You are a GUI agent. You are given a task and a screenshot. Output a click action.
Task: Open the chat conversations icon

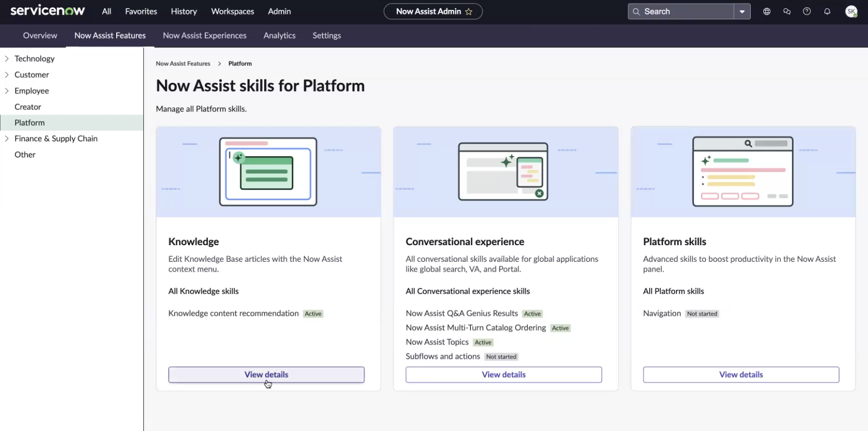coord(787,11)
